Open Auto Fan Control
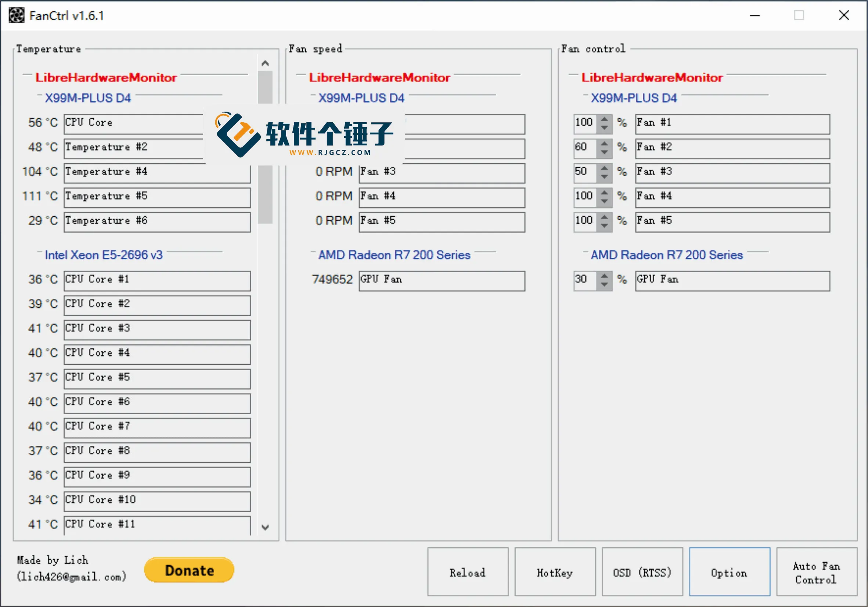 click(x=817, y=572)
